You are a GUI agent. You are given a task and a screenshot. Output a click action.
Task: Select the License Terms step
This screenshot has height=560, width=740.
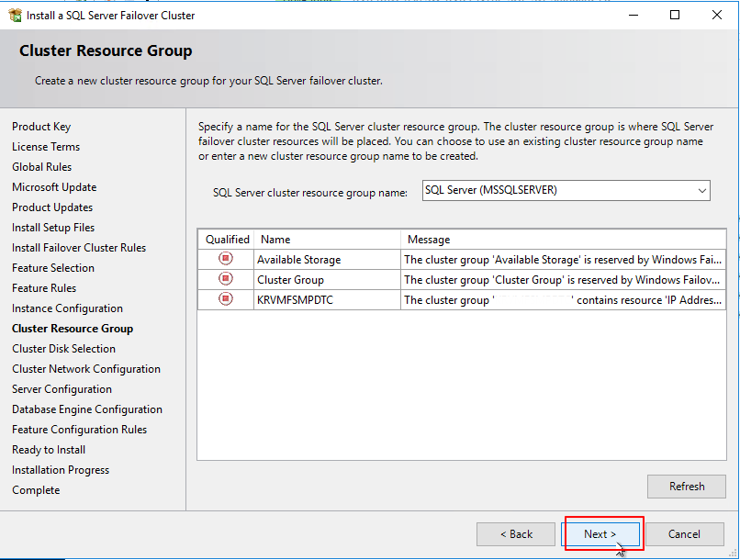(x=46, y=147)
